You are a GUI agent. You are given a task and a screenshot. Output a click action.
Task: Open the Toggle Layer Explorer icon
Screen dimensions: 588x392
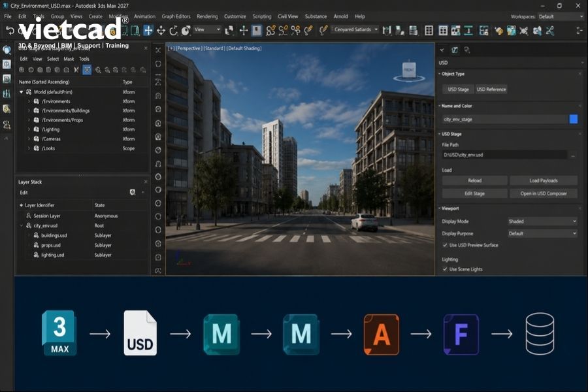coord(414,31)
